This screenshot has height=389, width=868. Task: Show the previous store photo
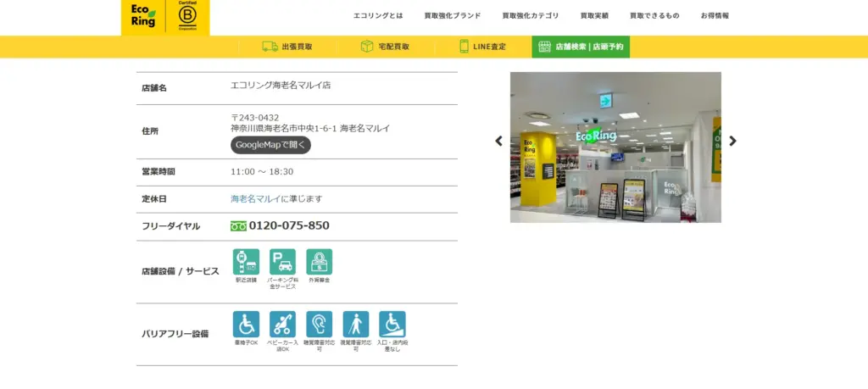[x=499, y=142]
